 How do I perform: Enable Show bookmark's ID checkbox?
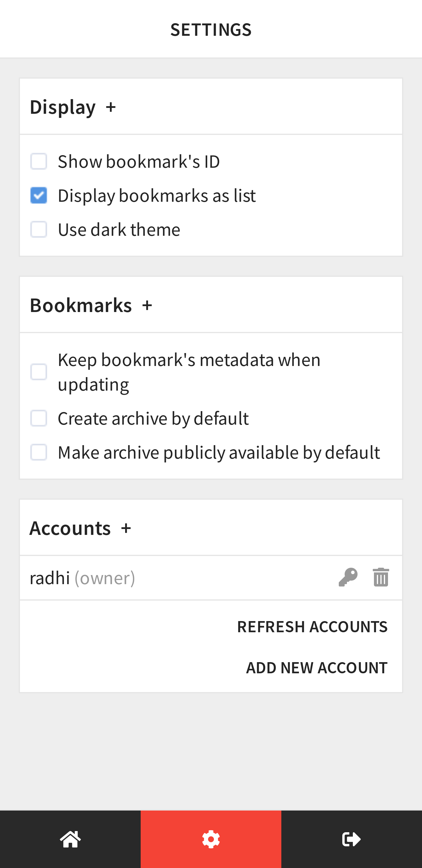39,161
